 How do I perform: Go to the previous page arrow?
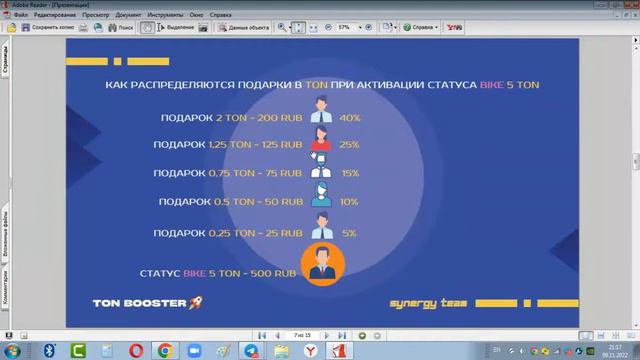(278, 336)
